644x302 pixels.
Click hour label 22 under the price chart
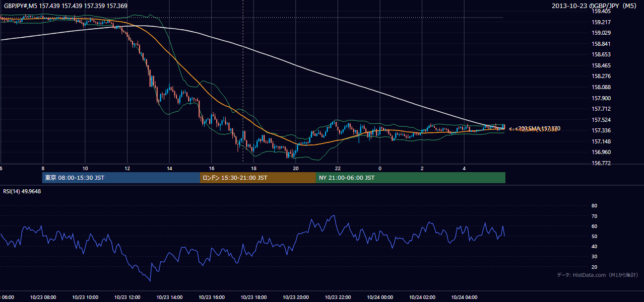(x=338, y=169)
